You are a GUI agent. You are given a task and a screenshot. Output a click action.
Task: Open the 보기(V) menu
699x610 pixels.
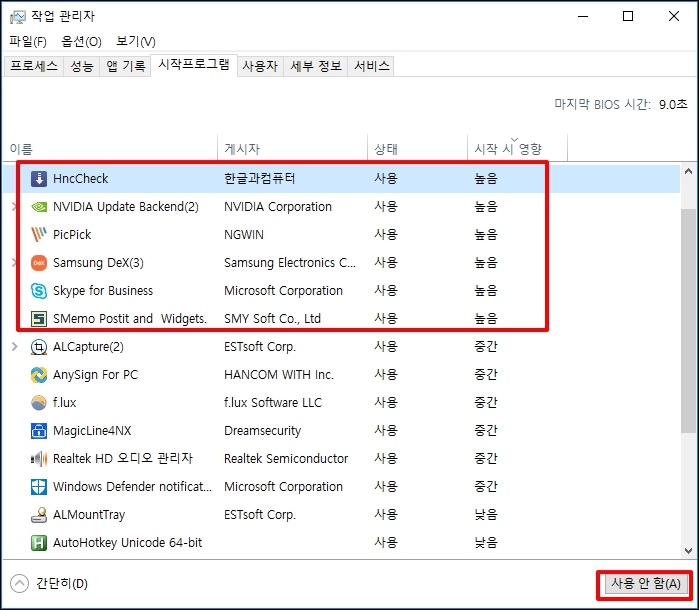(x=136, y=41)
